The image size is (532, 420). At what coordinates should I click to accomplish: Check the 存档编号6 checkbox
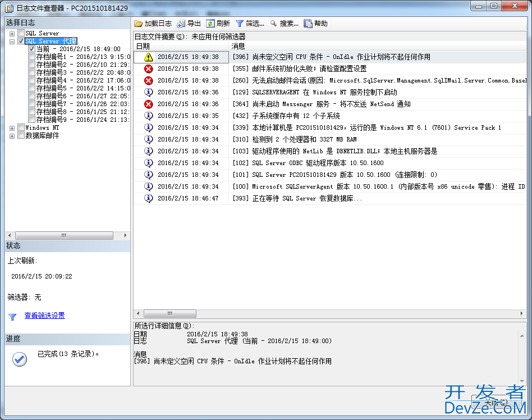coord(31,96)
